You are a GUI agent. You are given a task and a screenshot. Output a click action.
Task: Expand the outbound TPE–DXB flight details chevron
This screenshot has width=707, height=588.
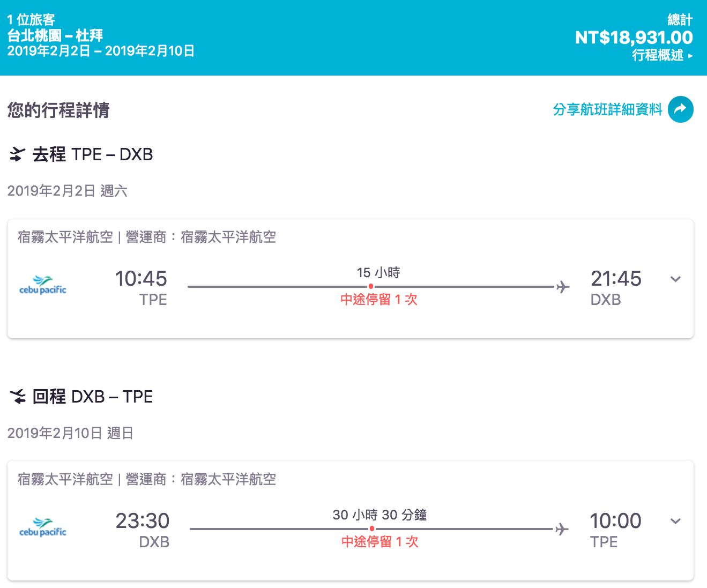[x=675, y=279]
